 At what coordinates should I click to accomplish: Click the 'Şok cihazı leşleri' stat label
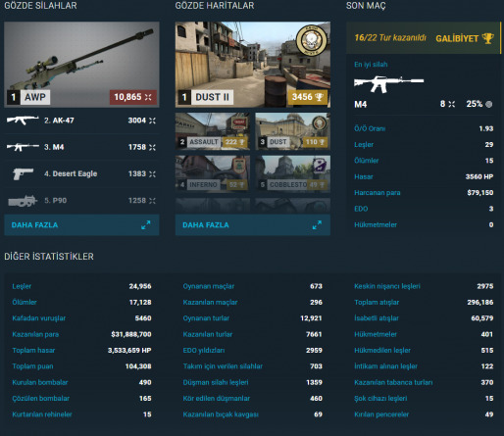(380, 399)
